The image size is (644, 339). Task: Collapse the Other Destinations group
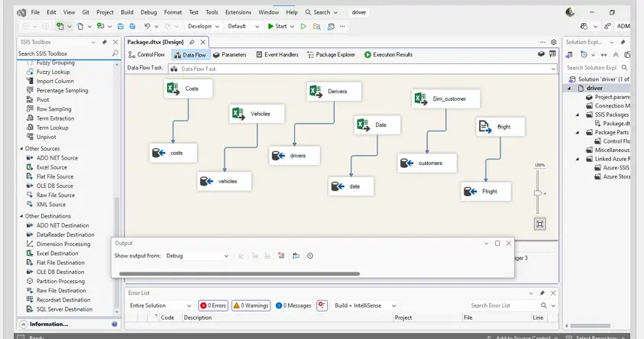click(x=21, y=216)
